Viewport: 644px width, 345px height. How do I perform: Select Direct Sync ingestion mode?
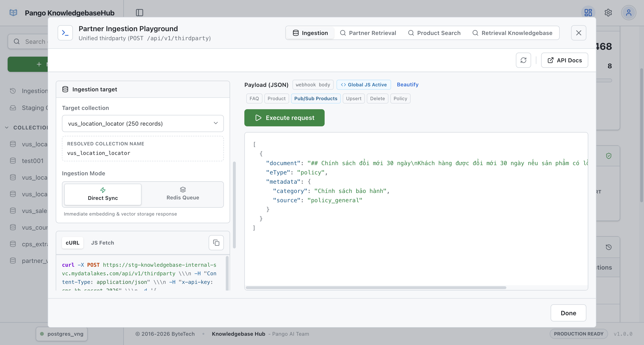point(103,194)
